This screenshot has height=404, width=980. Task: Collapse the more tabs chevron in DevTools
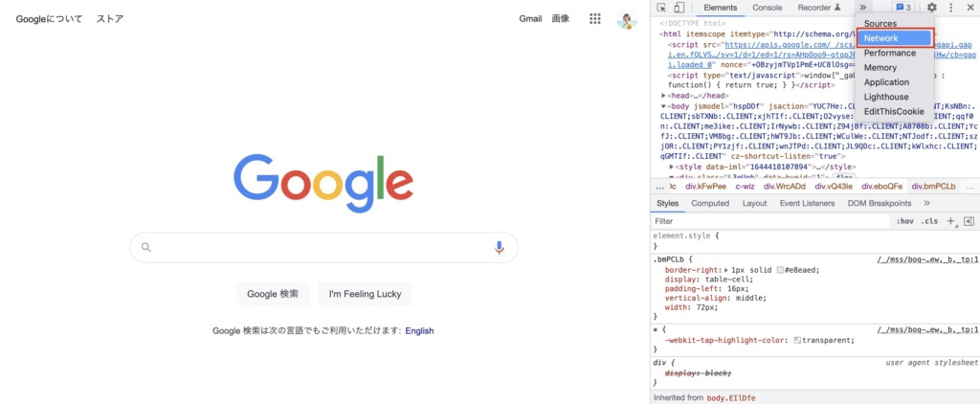(863, 8)
